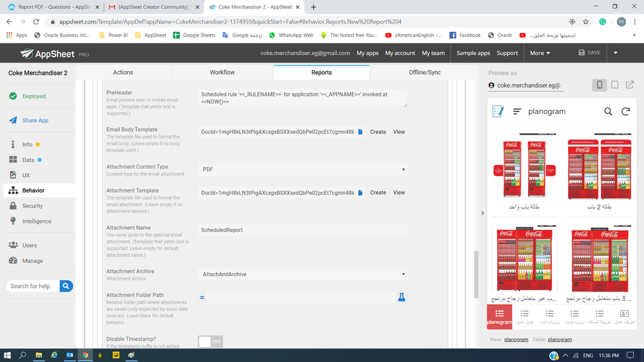Open the My account menu
644x362 pixels.
400,53
